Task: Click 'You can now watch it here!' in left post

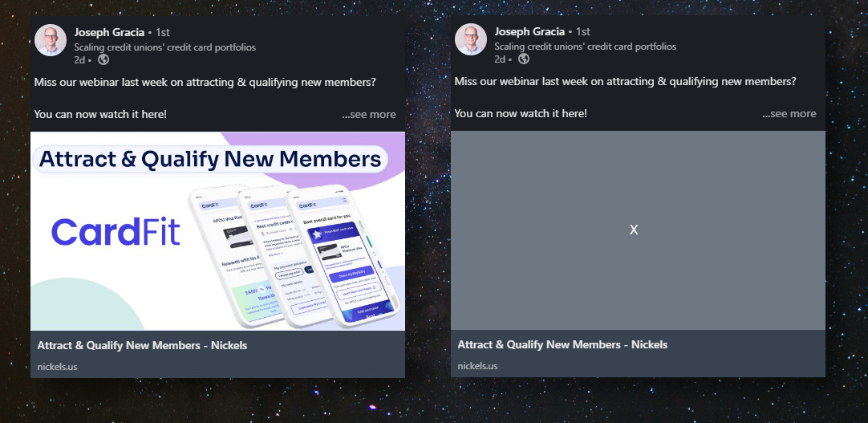Action: (x=100, y=115)
